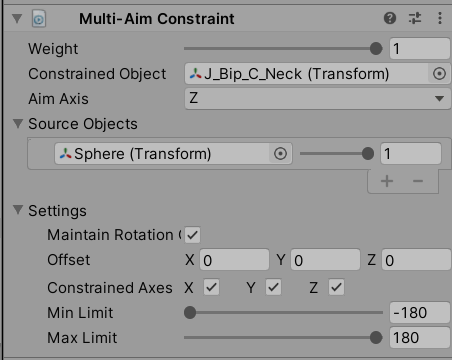Open the Aim Axis dropdown

[x=317, y=99]
